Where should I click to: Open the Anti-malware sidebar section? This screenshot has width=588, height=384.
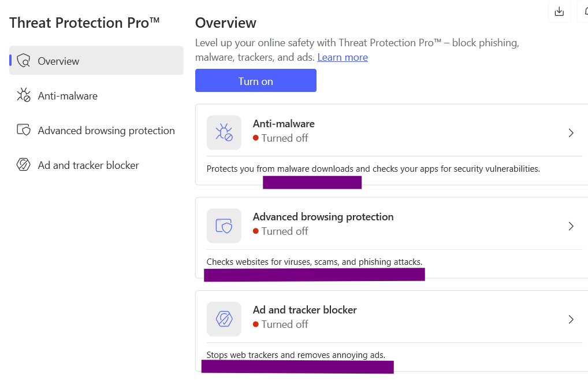[68, 95]
